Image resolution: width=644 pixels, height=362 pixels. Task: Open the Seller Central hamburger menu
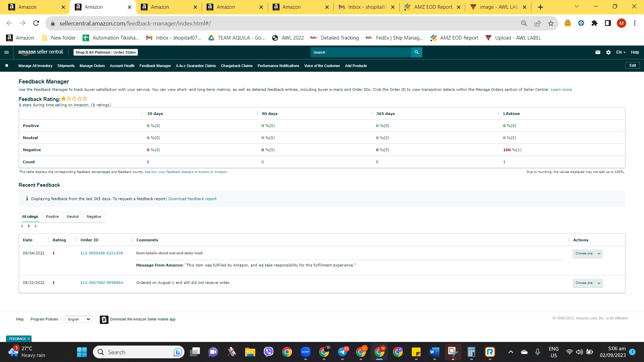tap(6, 52)
